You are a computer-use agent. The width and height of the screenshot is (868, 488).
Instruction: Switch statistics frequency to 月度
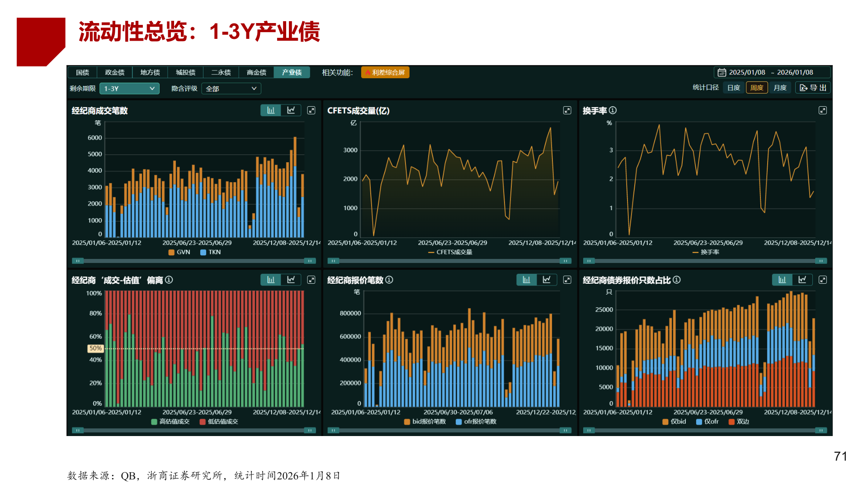pos(780,88)
